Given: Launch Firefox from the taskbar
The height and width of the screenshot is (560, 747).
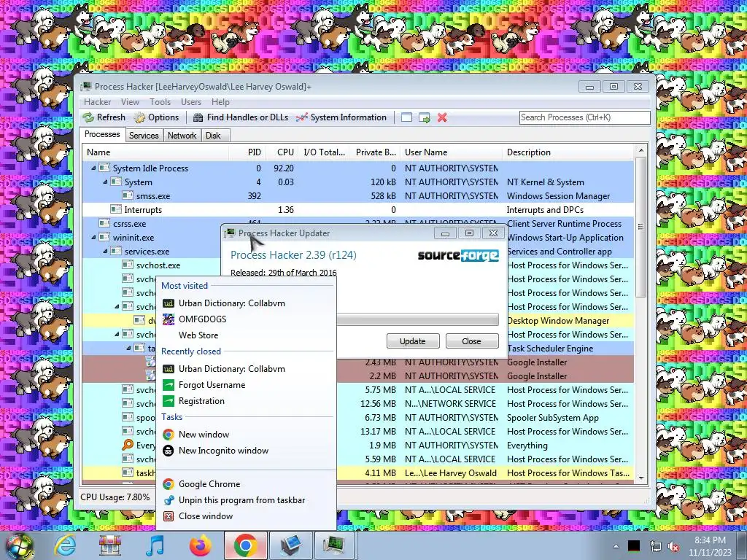Looking at the screenshot, I should [x=200, y=545].
